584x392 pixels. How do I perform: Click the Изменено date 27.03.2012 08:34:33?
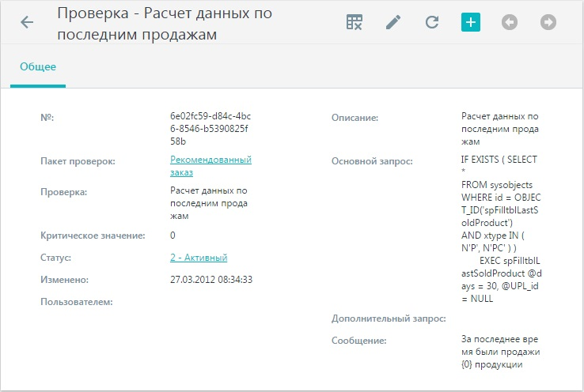pyautogui.click(x=211, y=279)
